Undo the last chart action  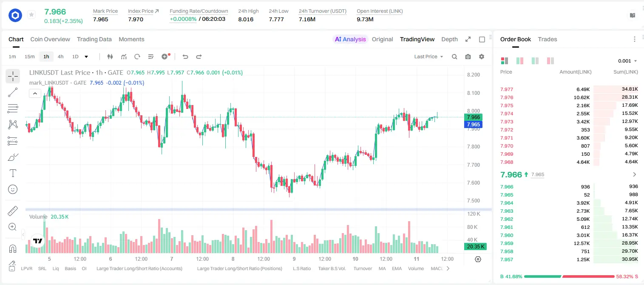[185, 57]
